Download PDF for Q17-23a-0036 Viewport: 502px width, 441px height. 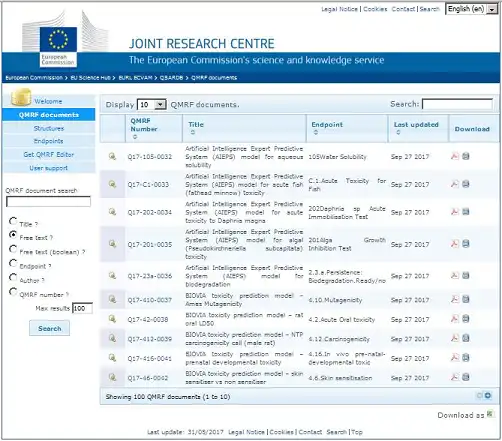(455, 275)
